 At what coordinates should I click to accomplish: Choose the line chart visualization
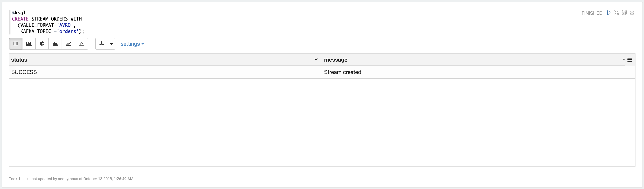68,44
